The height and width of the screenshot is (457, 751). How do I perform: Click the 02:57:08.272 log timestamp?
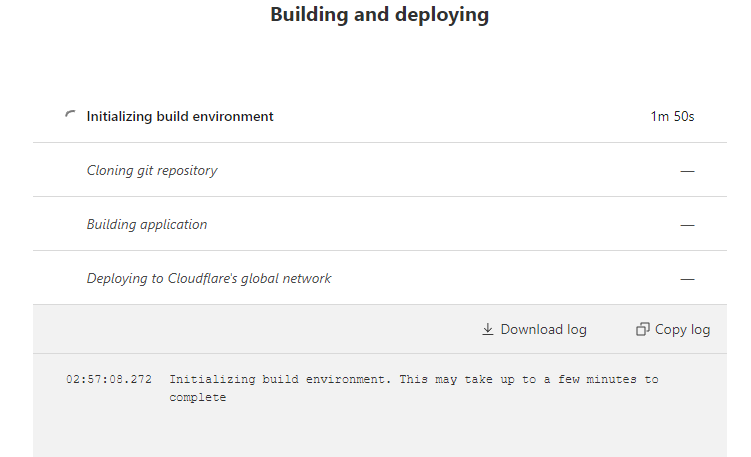point(110,380)
